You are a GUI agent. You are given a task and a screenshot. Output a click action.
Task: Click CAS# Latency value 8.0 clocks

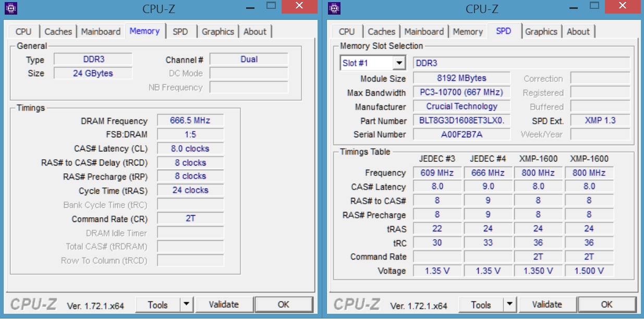pyautogui.click(x=190, y=149)
